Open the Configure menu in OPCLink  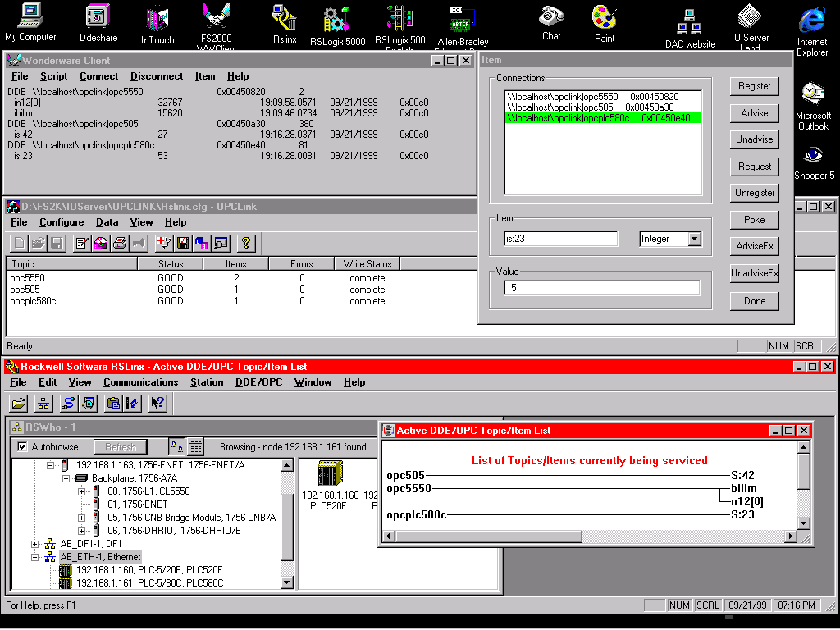pos(62,222)
